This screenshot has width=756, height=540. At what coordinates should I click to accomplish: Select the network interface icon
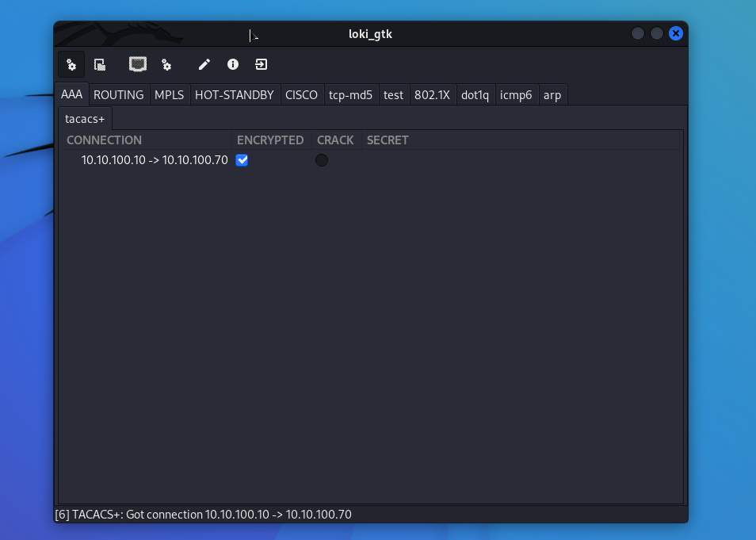click(x=138, y=64)
